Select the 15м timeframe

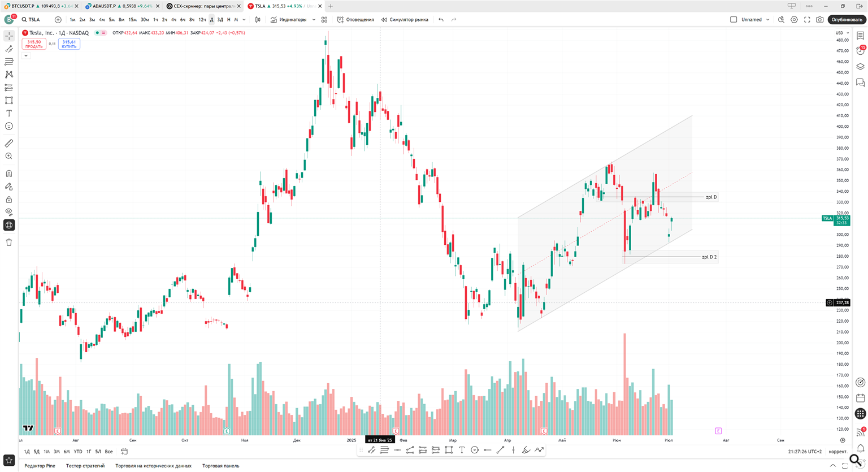[x=132, y=20]
